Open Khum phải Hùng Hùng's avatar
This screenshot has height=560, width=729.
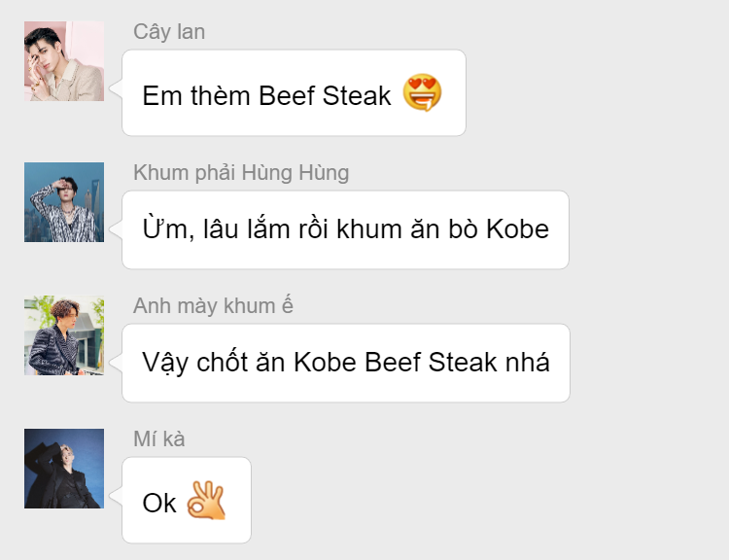[64, 202]
